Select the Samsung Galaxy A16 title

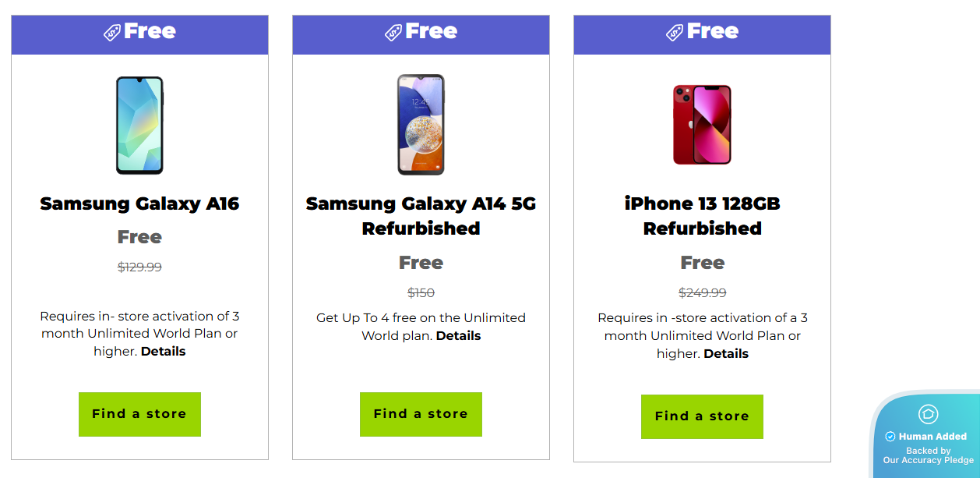tap(139, 204)
